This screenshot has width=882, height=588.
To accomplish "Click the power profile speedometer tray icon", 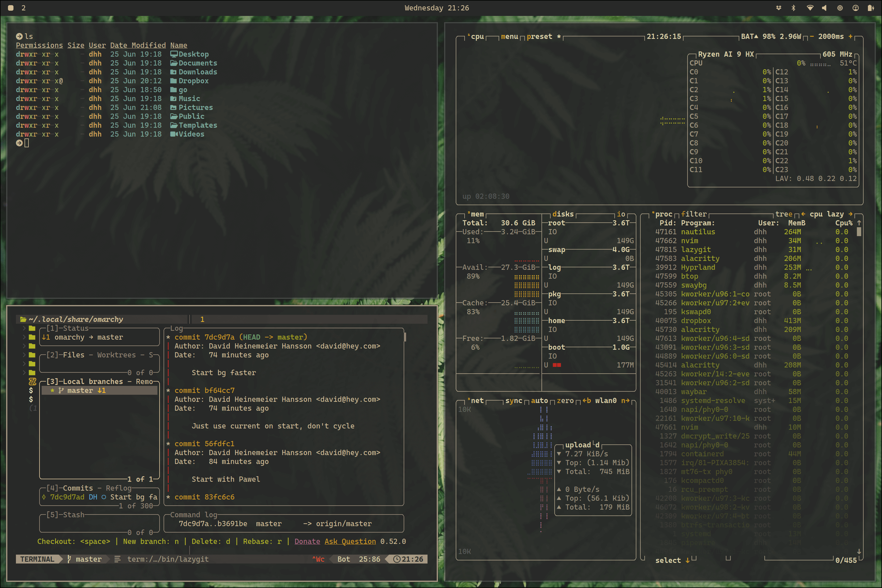I will pyautogui.click(x=855, y=8).
